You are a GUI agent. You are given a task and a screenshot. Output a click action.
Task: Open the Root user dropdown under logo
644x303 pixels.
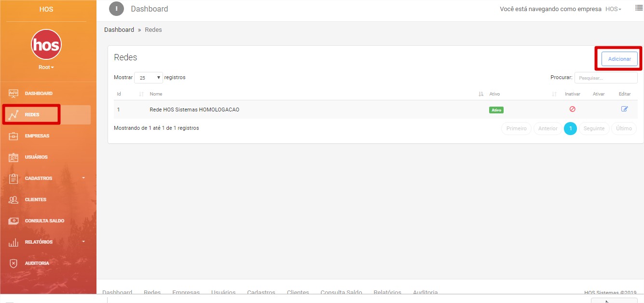46,67
